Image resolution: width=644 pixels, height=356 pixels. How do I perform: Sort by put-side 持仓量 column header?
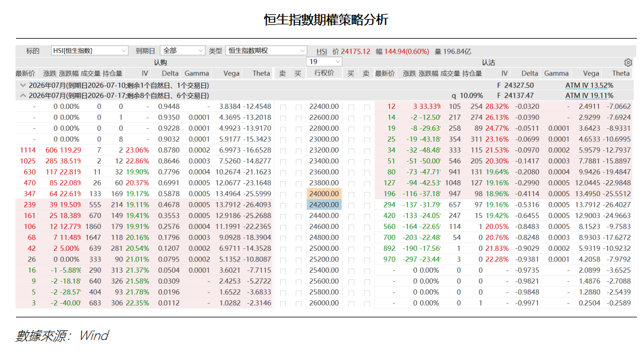click(472, 74)
